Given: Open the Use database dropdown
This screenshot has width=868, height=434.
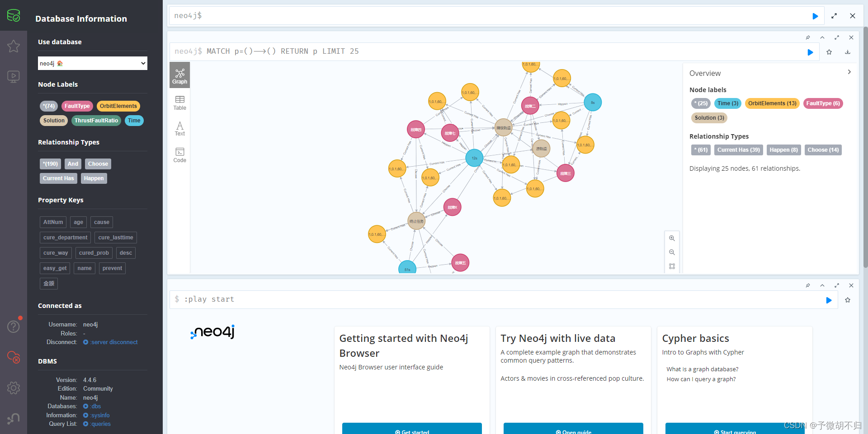Looking at the screenshot, I should point(93,63).
